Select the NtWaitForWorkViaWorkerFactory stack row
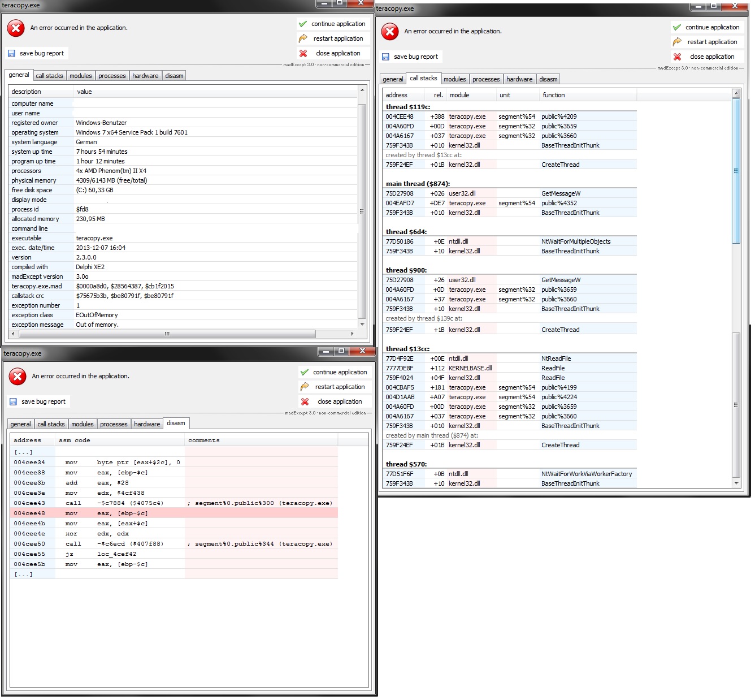The width and height of the screenshot is (755, 700). point(510,474)
